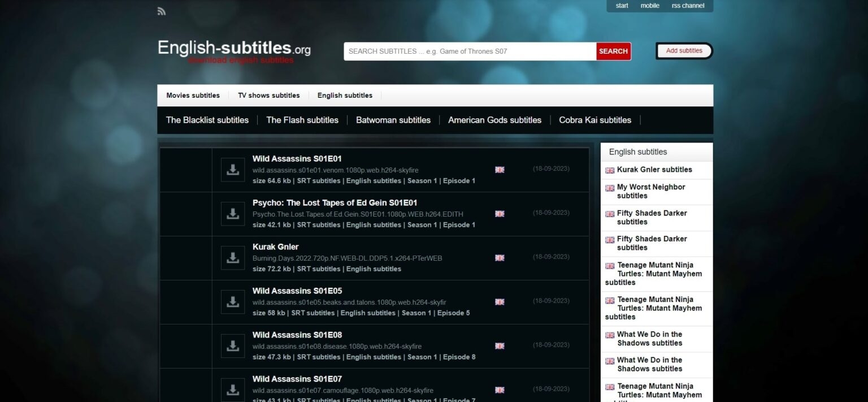Open My Worst Neighbor subtitles from sidebar
Screen dimensions: 868x402
650,191
